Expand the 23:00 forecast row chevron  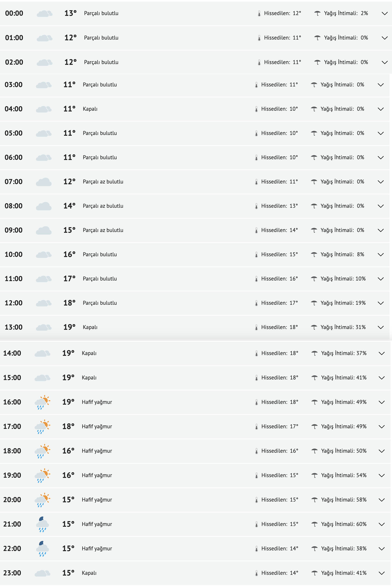pyautogui.click(x=381, y=573)
